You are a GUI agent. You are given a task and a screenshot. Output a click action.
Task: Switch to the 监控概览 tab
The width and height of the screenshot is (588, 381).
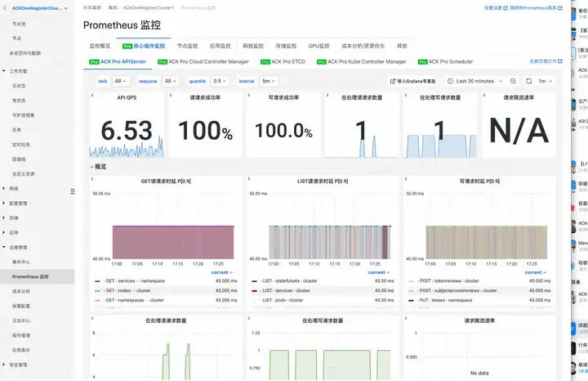100,46
